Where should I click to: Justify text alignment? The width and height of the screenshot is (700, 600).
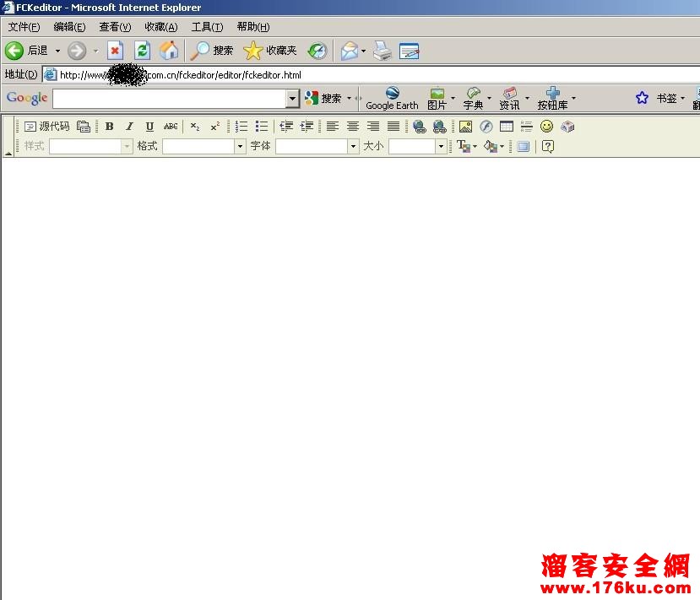point(393,127)
